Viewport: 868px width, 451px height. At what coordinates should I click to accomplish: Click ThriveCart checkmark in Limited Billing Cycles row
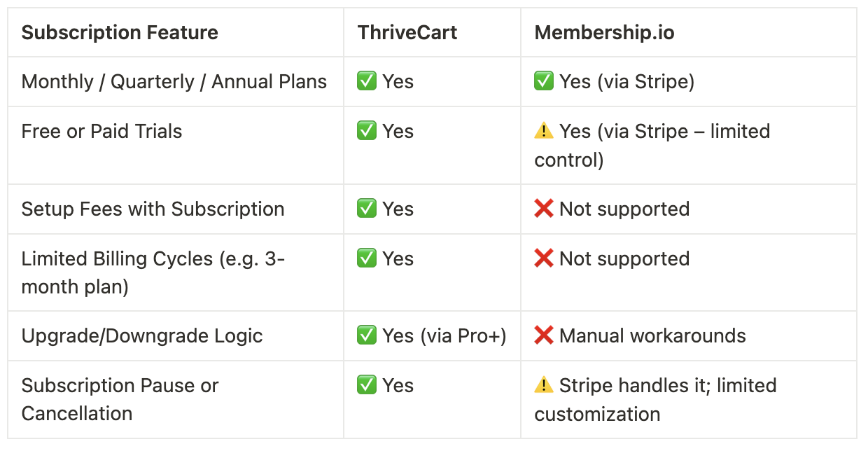[x=367, y=258]
